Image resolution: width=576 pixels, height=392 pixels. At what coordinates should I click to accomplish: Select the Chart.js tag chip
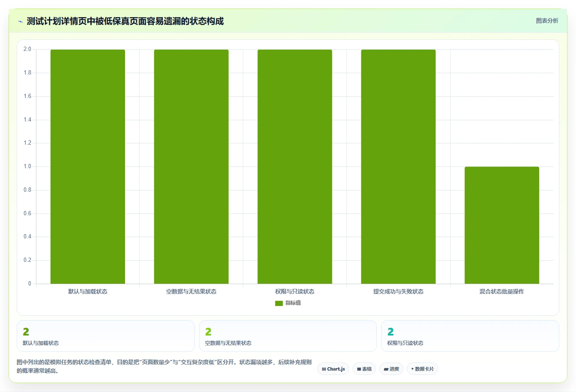coord(333,369)
